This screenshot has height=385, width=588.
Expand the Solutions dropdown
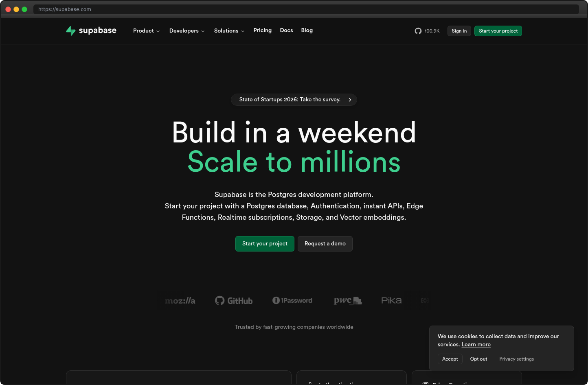229,31
